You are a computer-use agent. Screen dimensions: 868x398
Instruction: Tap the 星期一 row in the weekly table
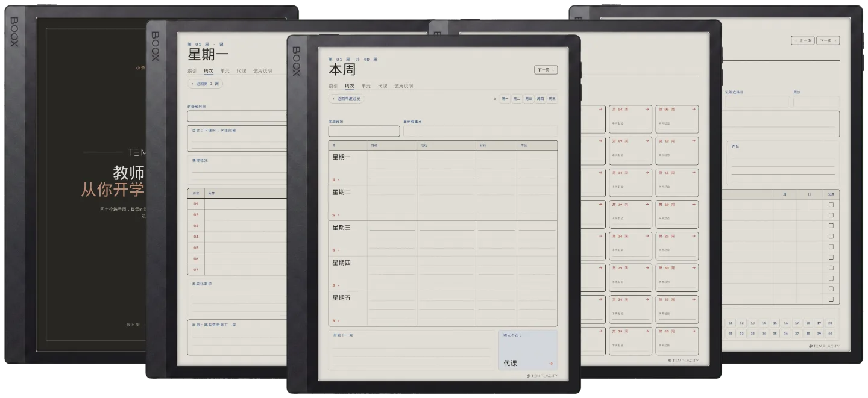443,168
